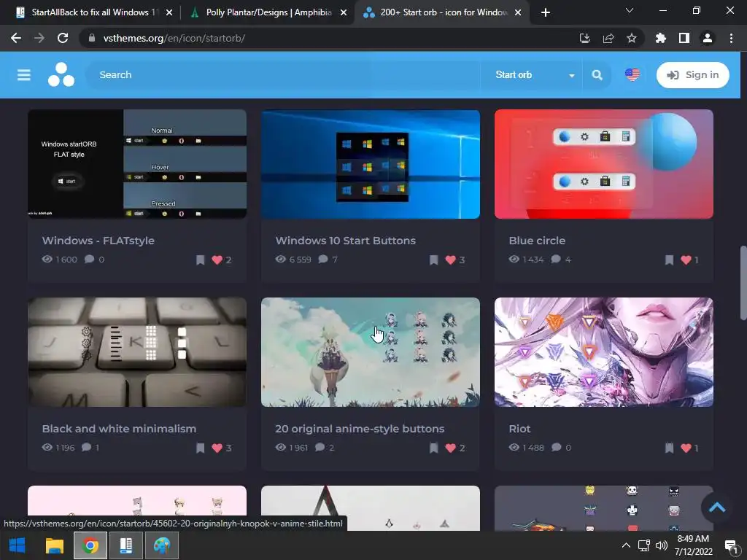The height and width of the screenshot is (560, 747).
Task: Click the heart on Riot card
Action: point(686,448)
